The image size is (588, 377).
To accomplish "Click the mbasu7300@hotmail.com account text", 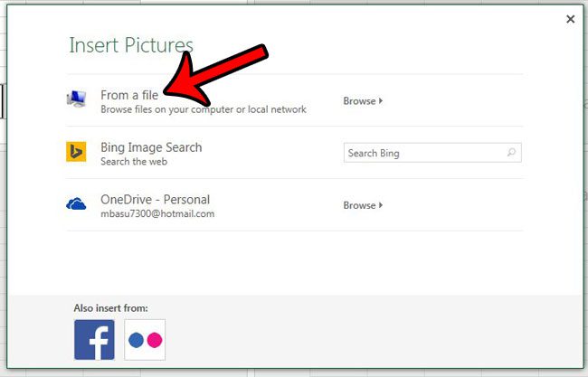I will pos(156,213).
